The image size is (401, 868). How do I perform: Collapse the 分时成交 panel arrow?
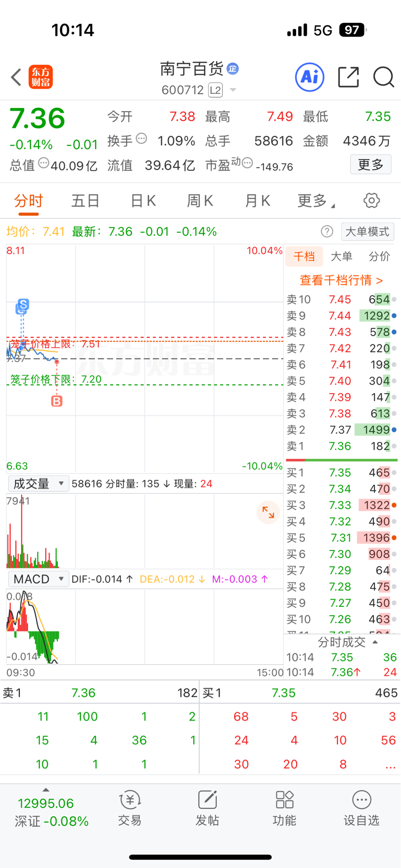point(375,642)
